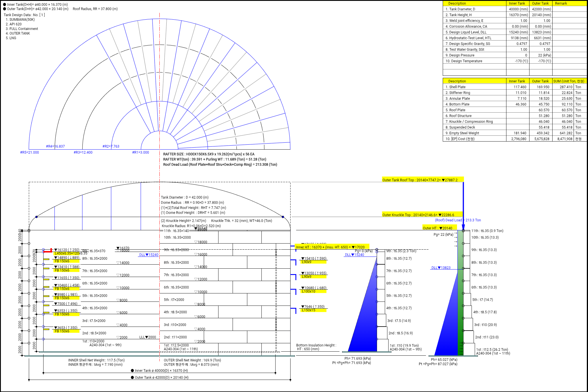Click the SUM (Unit:Ton) column header
This screenshot has width=588, height=392.
tap(569, 81)
